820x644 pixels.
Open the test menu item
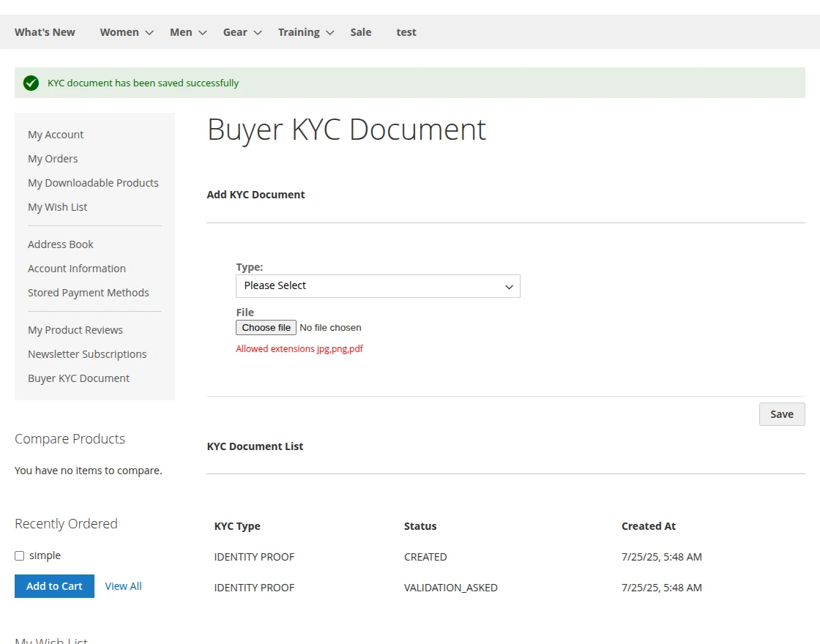406,32
